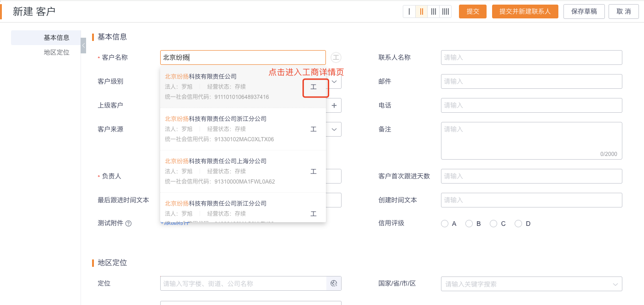Switch to two-column form layout
Screen dimensions: 644x305
tap(421, 12)
